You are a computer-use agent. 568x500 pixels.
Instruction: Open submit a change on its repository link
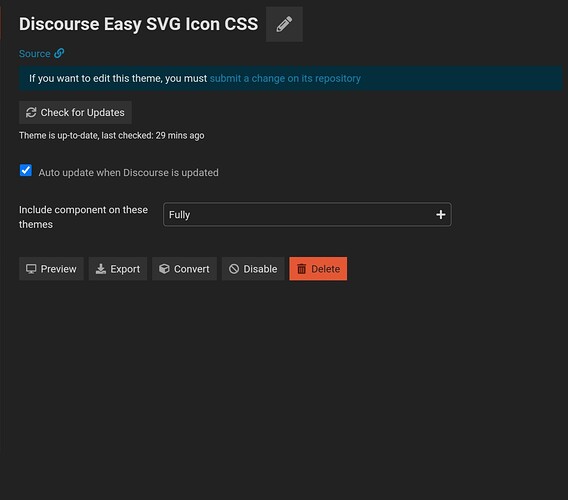tap(285, 78)
